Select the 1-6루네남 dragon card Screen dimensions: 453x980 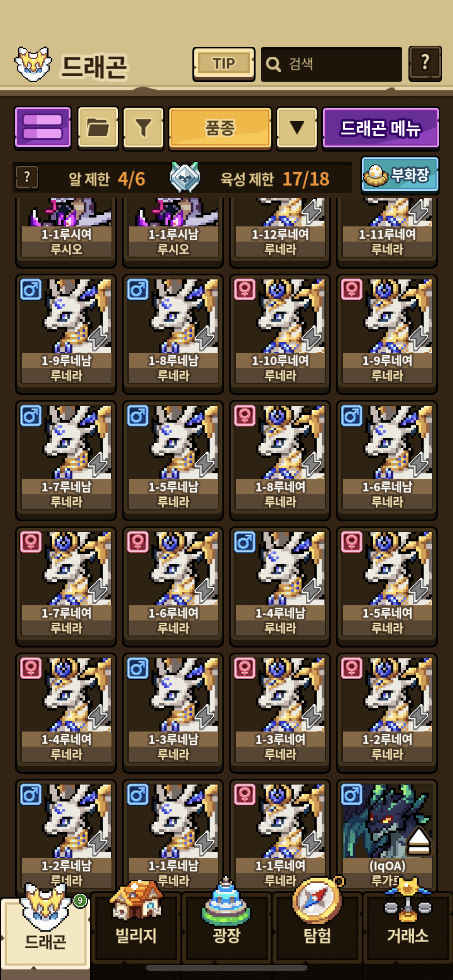pyautogui.click(x=387, y=459)
